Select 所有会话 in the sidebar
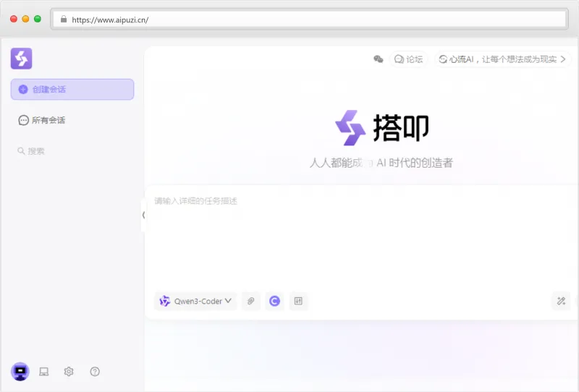The image size is (579, 392). [x=48, y=120]
